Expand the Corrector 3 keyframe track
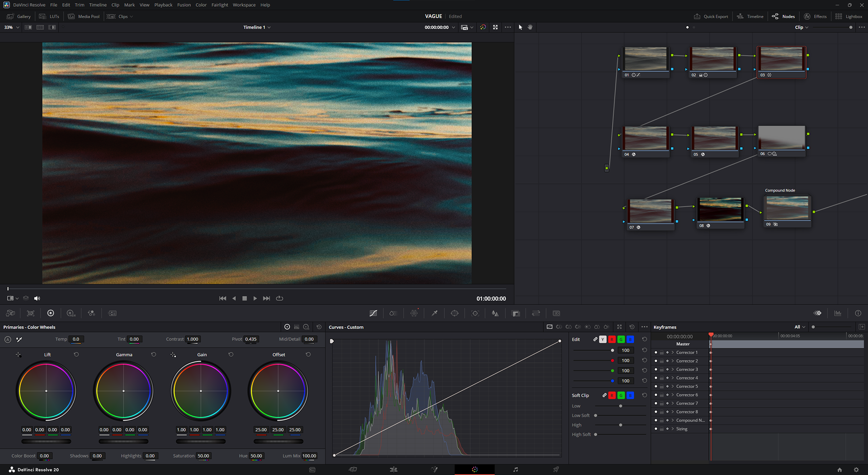Image resolution: width=868 pixels, height=475 pixels. click(x=673, y=370)
